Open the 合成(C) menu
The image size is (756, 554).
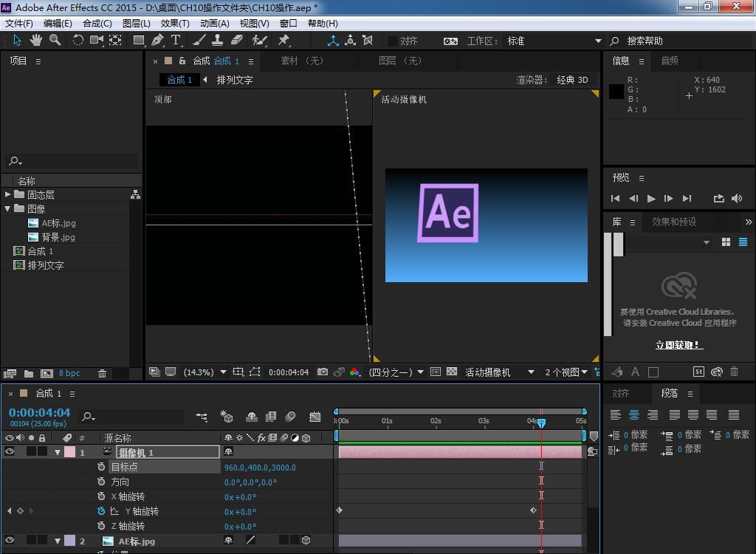click(x=97, y=23)
